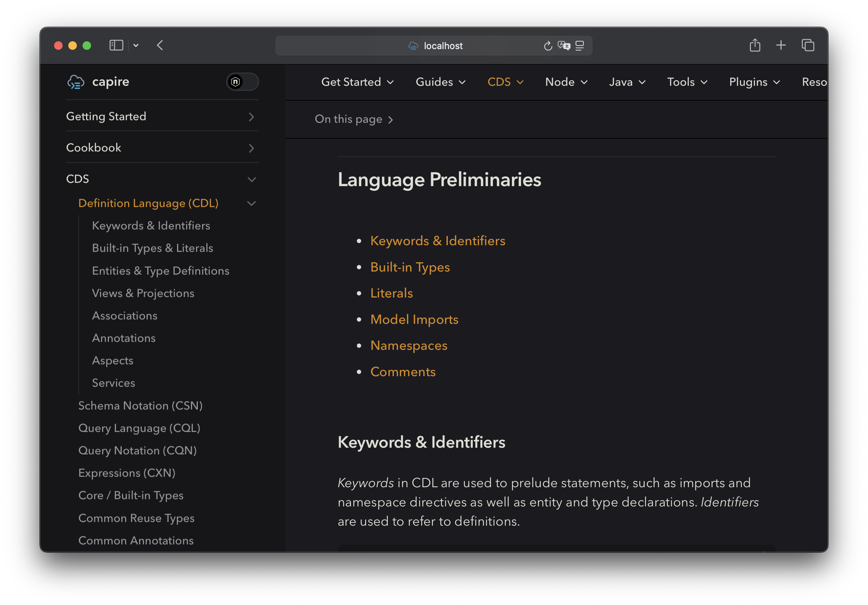Image resolution: width=868 pixels, height=605 pixels.
Task: Open the Java menu
Action: tap(627, 82)
